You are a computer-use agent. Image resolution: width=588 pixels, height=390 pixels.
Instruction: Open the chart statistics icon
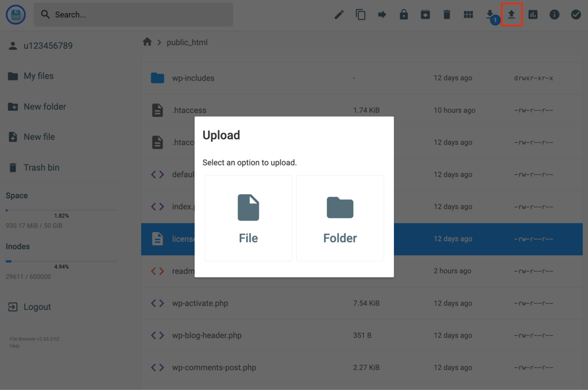(x=533, y=14)
